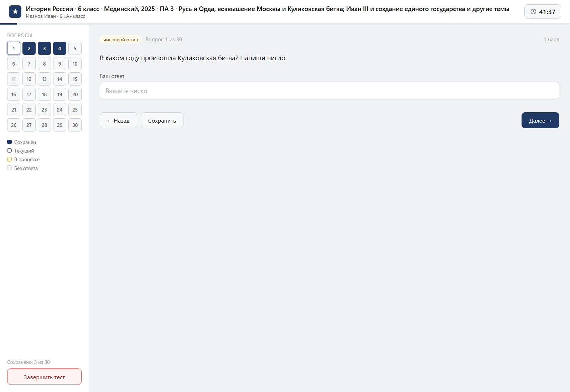Navigate to question 20

(75, 94)
